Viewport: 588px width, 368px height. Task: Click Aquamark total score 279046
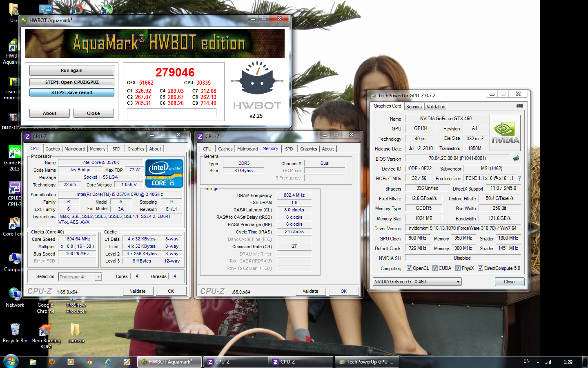(x=175, y=72)
